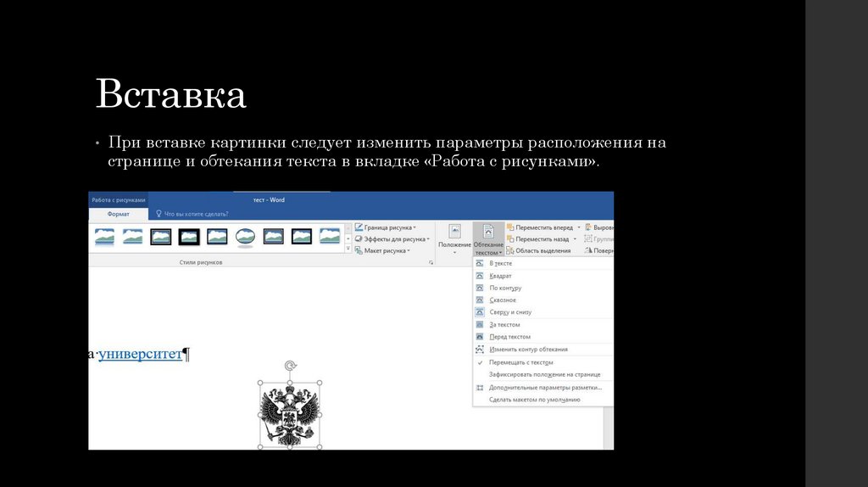Select the oval picture style thumbnail
Viewport: 868px width, 487px height.
click(x=245, y=237)
